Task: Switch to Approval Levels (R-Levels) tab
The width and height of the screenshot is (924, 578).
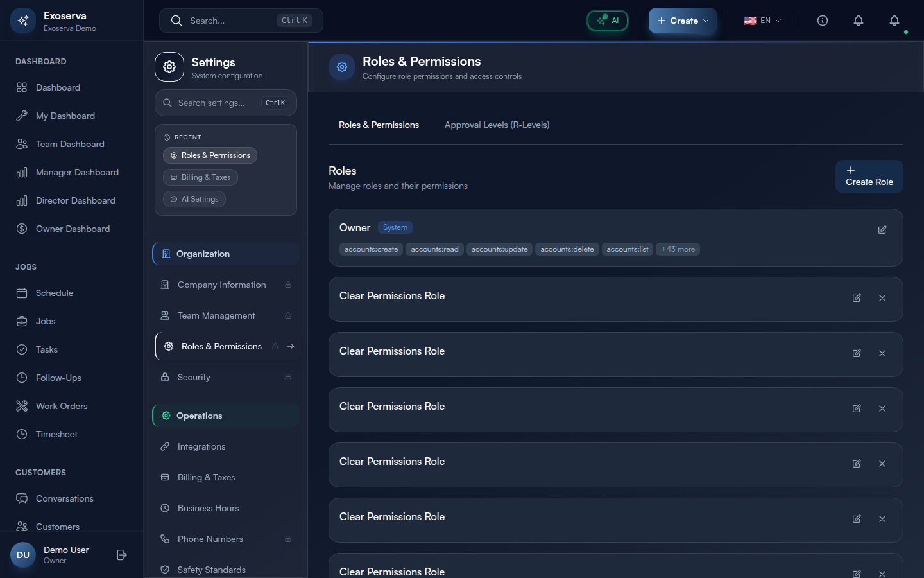Action: pos(497,125)
